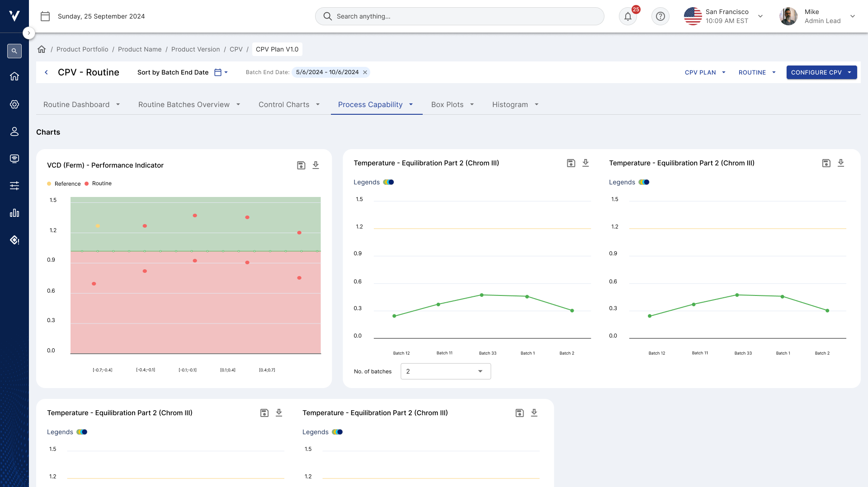Toggle legends on bottom-right Temperature chart
Screen dimensions: 868x487
[337, 432]
